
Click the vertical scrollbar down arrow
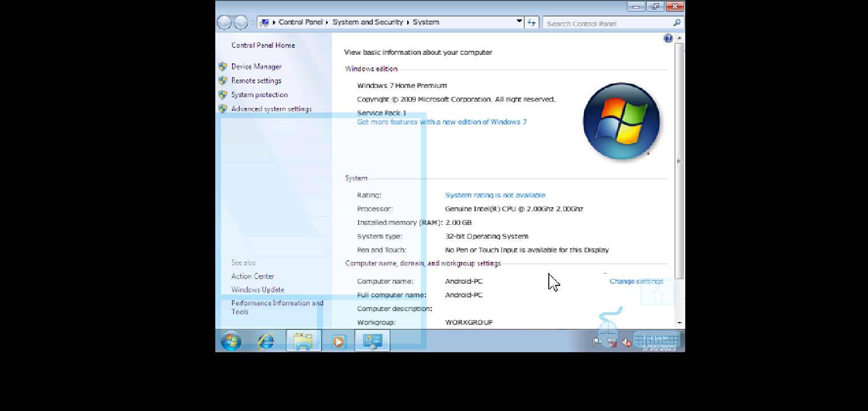pos(679,323)
